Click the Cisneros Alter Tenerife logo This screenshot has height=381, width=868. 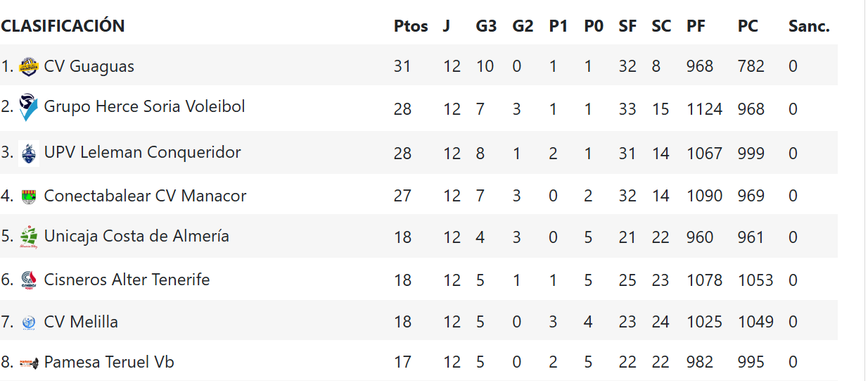point(28,280)
